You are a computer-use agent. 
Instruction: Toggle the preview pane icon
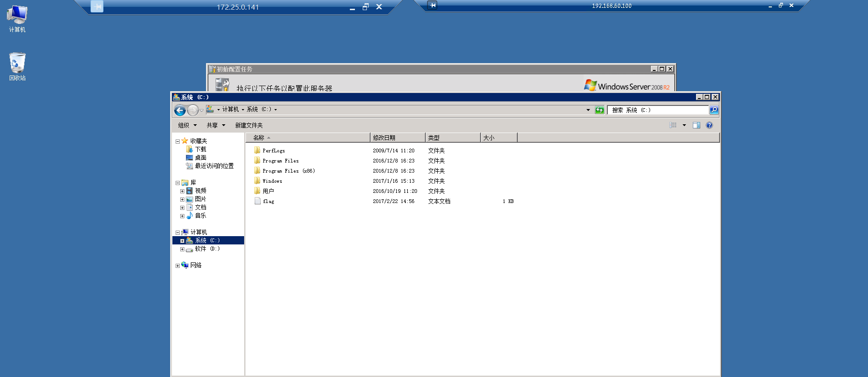[697, 125]
